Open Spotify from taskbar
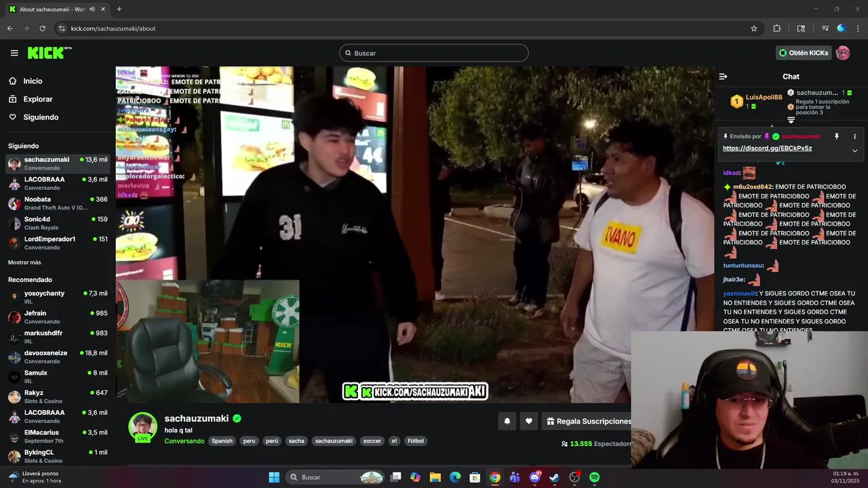The height and width of the screenshot is (488, 868). tap(595, 477)
